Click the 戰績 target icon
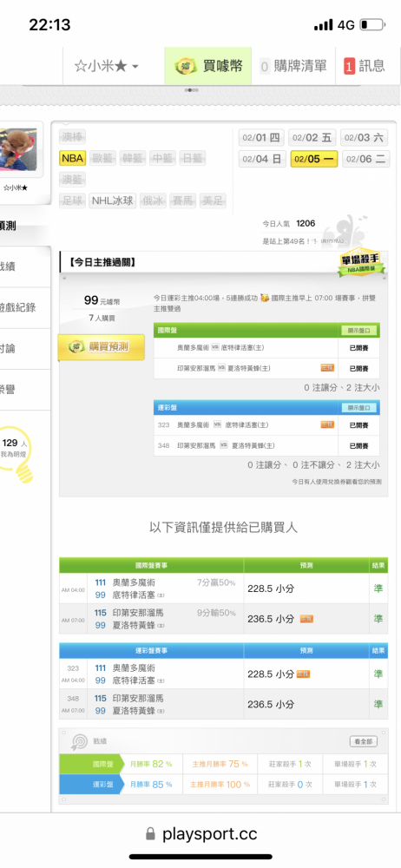The image size is (401, 868). [78, 742]
